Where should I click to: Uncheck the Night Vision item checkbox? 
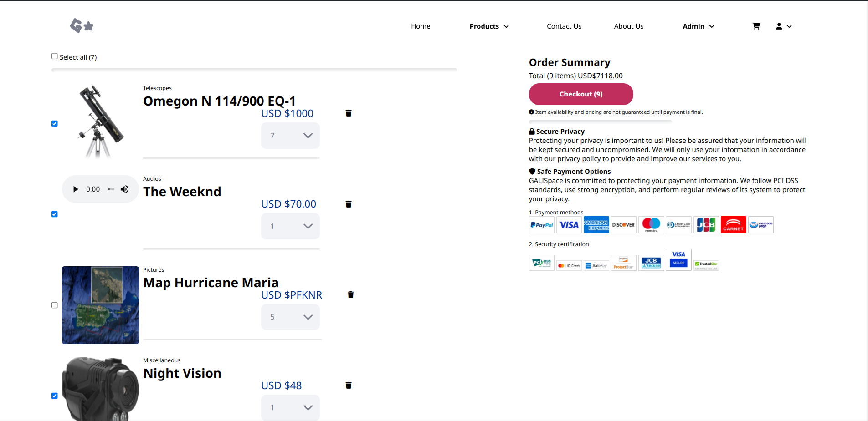click(x=55, y=396)
